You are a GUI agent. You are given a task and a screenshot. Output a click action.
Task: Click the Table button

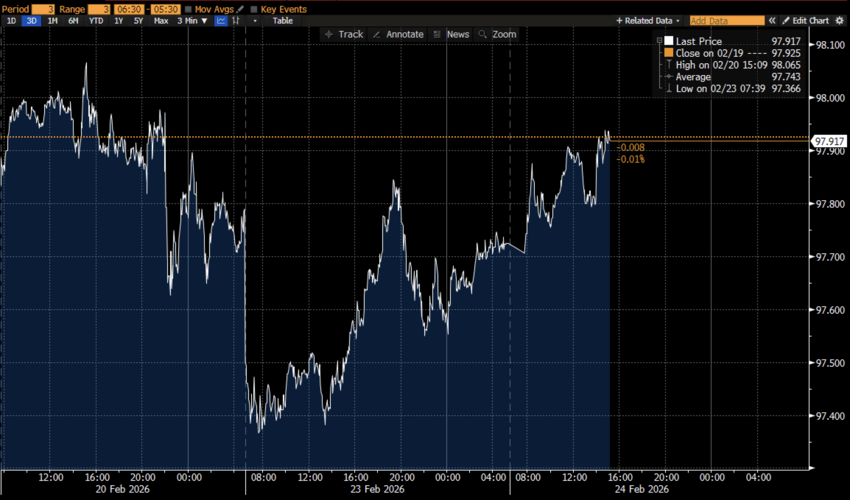(x=283, y=20)
